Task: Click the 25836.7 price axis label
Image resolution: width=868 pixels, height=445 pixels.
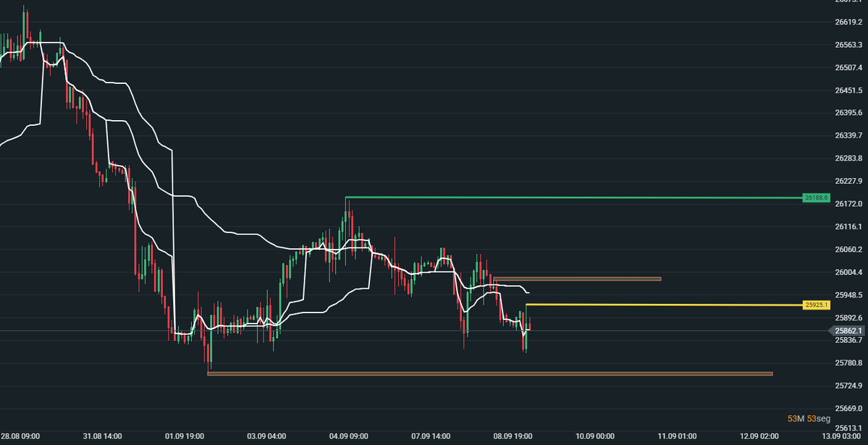Action: point(848,340)
